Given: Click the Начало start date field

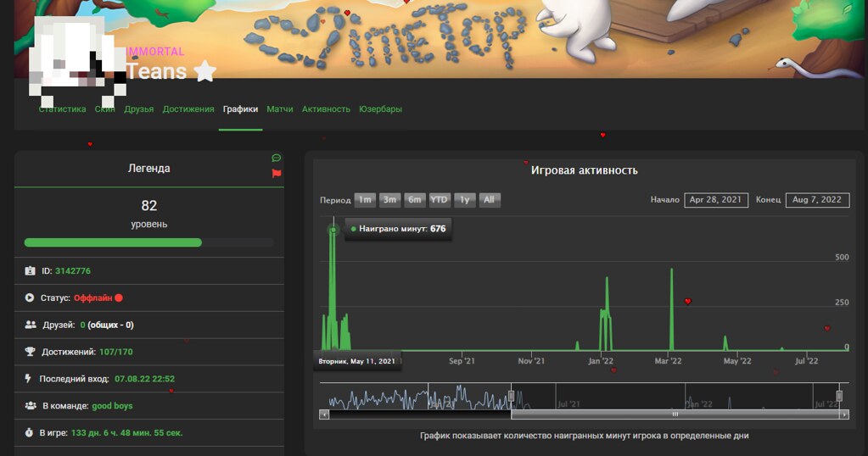Looking at the screenshot, I should (x=715, y=200).
